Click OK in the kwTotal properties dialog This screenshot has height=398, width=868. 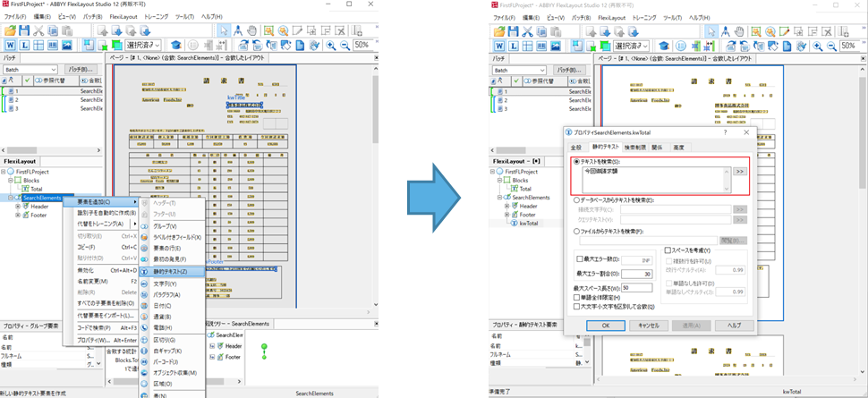click(606, 326)
